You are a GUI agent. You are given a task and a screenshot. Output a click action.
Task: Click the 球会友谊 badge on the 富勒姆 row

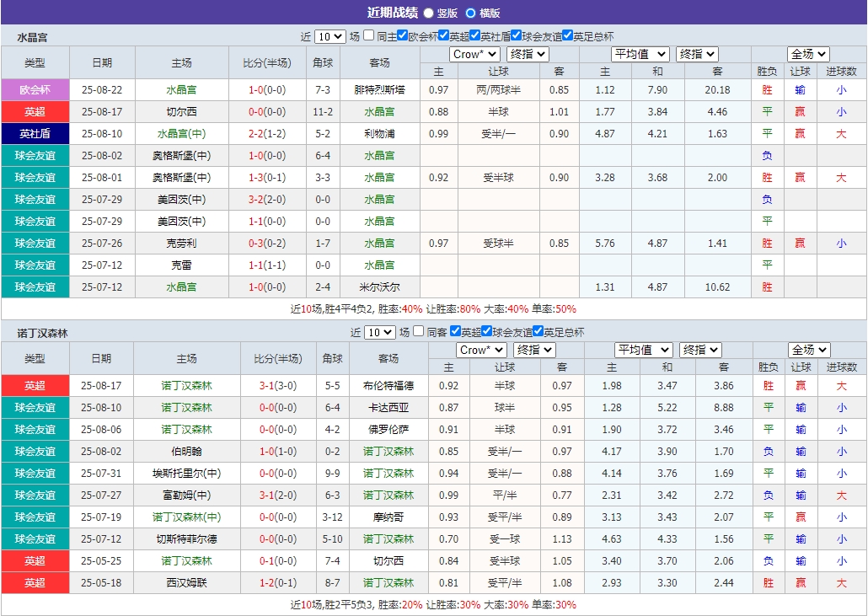tap(35, 496)
